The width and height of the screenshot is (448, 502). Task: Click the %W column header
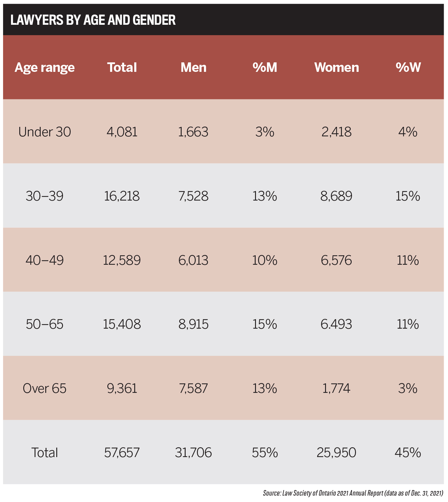408,67
